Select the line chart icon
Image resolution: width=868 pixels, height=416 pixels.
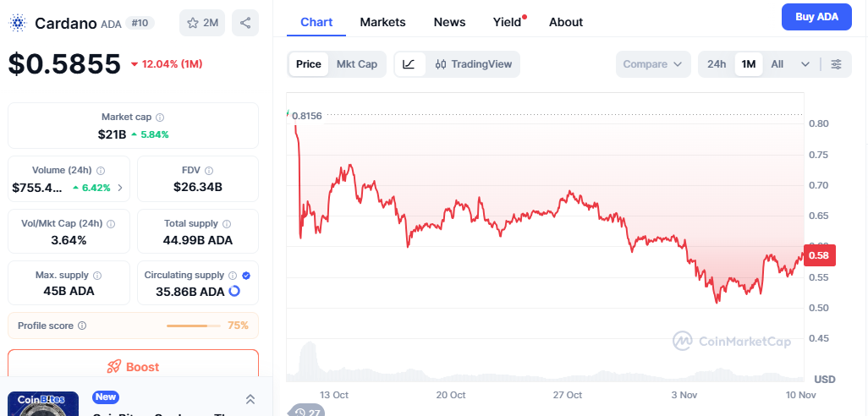click(409, 64)
